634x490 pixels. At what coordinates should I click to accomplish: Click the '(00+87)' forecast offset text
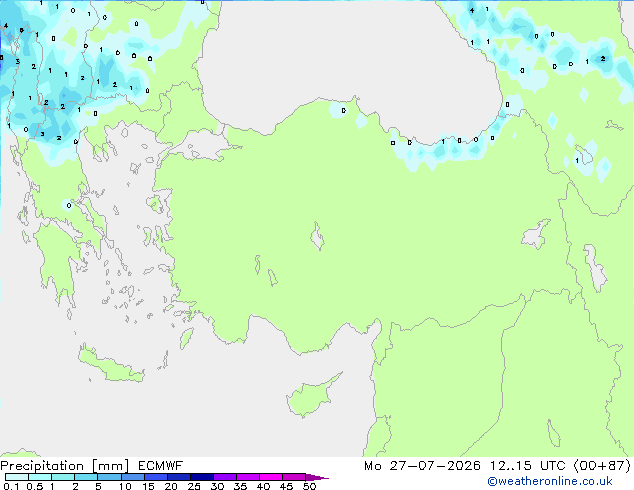(x=602, y=466)
